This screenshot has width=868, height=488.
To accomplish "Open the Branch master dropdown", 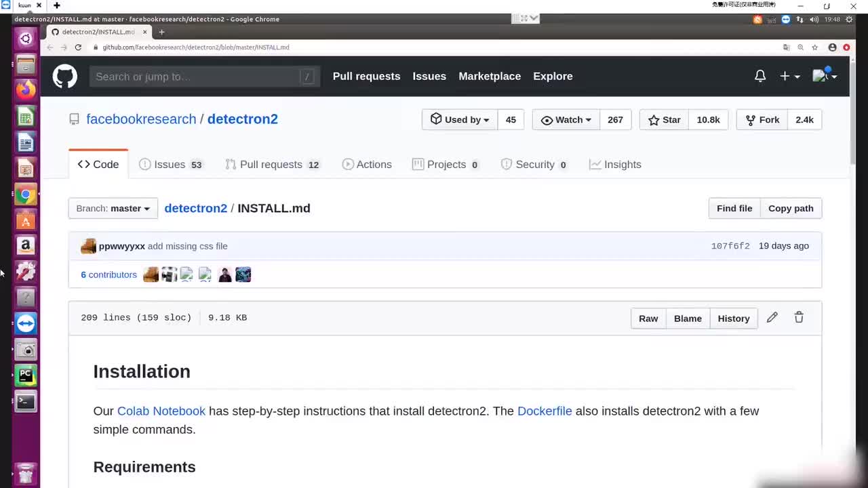I will (113, 208).
